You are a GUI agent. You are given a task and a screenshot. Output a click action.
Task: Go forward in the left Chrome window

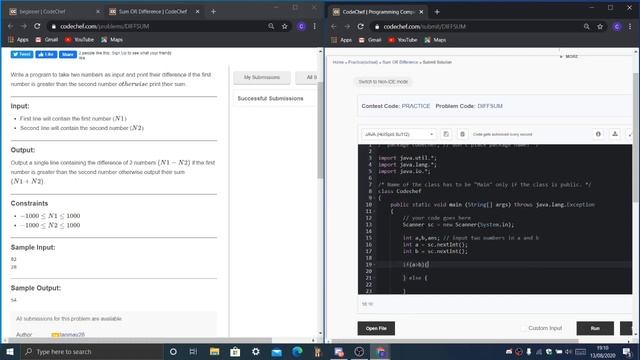[24, 26]
